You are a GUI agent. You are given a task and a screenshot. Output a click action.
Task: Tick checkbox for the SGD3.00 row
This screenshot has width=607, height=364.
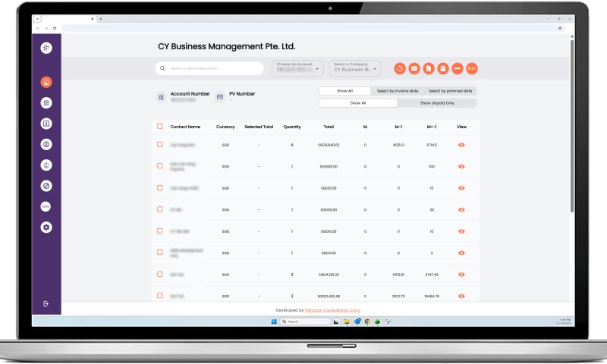click(x=160, y=253)
